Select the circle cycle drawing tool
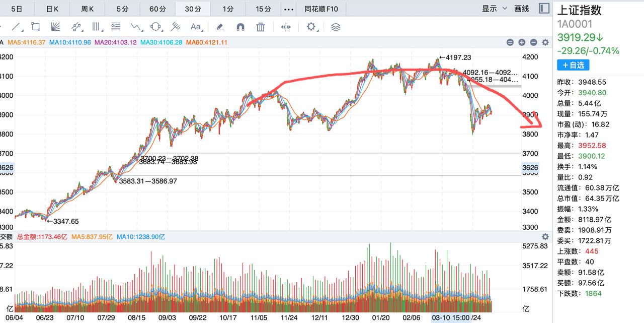 [x=156, y=27]
